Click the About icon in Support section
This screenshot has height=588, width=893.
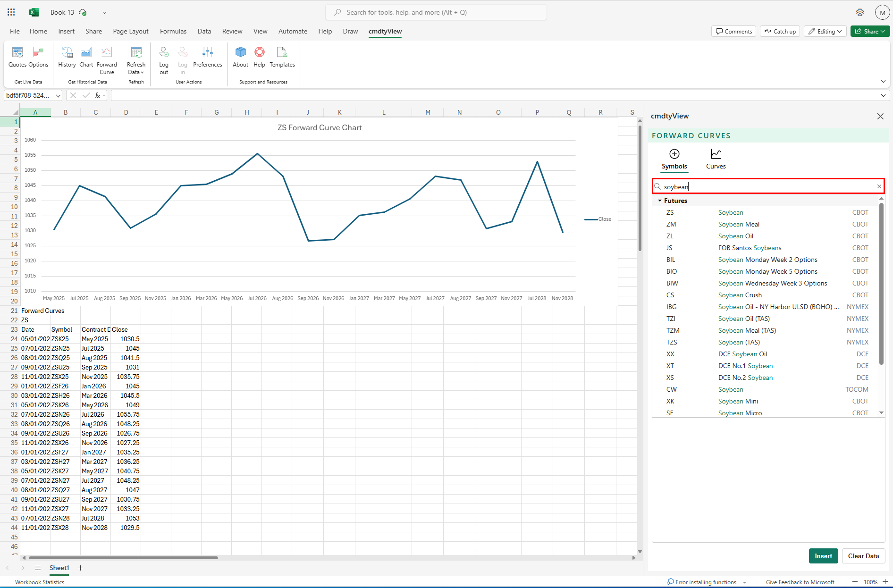[240, 57]
